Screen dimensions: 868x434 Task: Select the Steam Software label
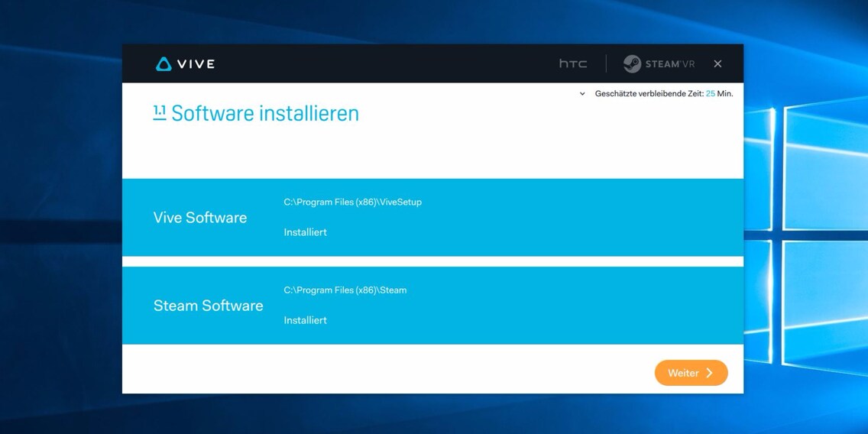coord(208,306)
